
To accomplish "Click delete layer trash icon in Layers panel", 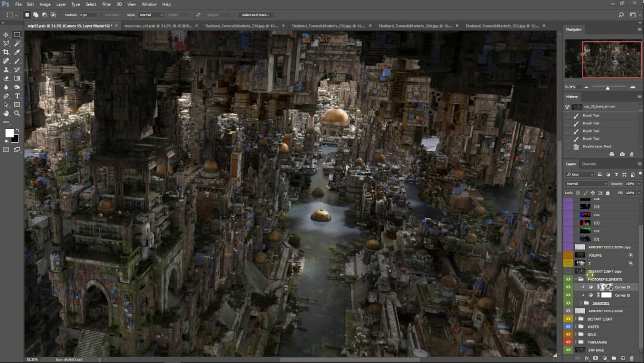I will pos(631,358).
